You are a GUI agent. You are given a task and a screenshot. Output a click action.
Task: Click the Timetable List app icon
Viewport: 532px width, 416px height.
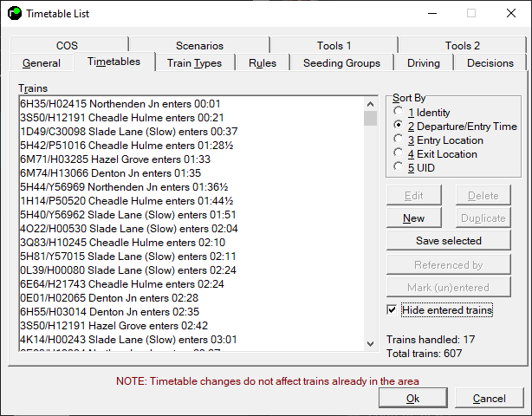[x=15, y=14]
